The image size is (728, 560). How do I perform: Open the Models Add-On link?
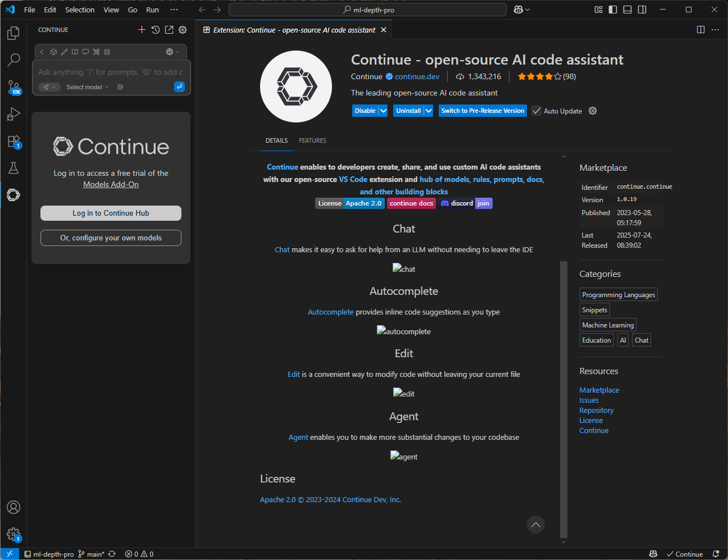click(x=111, y=184)
